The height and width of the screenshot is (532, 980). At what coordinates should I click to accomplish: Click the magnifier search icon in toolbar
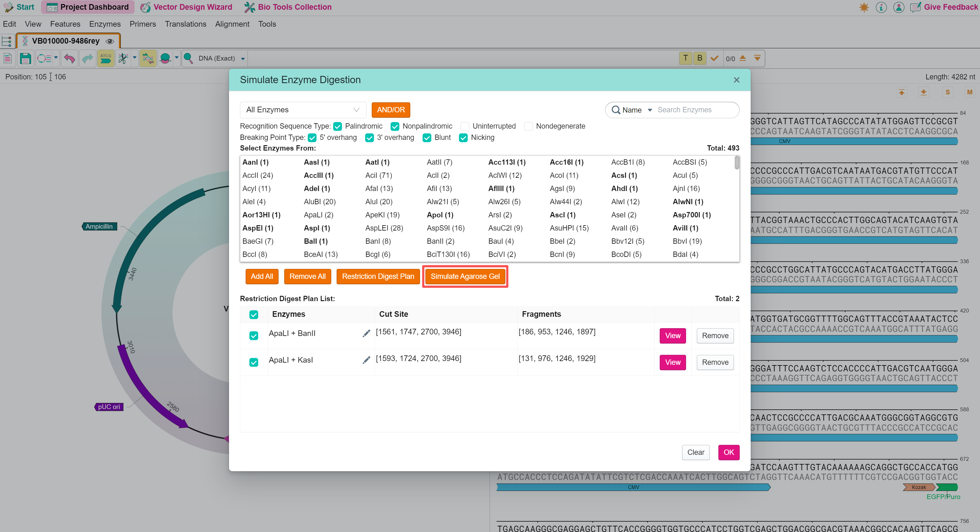pos(188,58)
